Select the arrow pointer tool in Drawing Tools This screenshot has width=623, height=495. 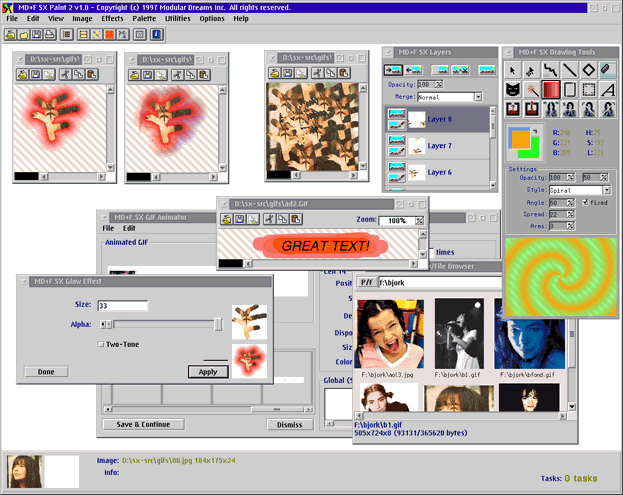pyautogui.click(x=513, y=70)
